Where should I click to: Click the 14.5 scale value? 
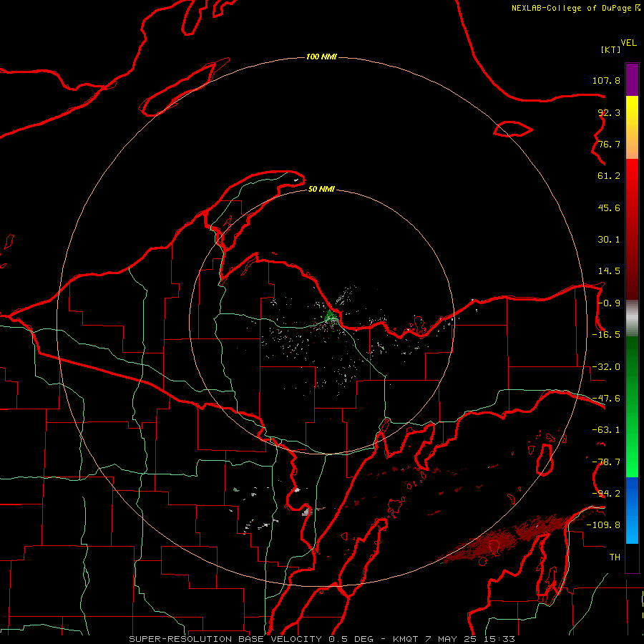[x=609, y=271]
